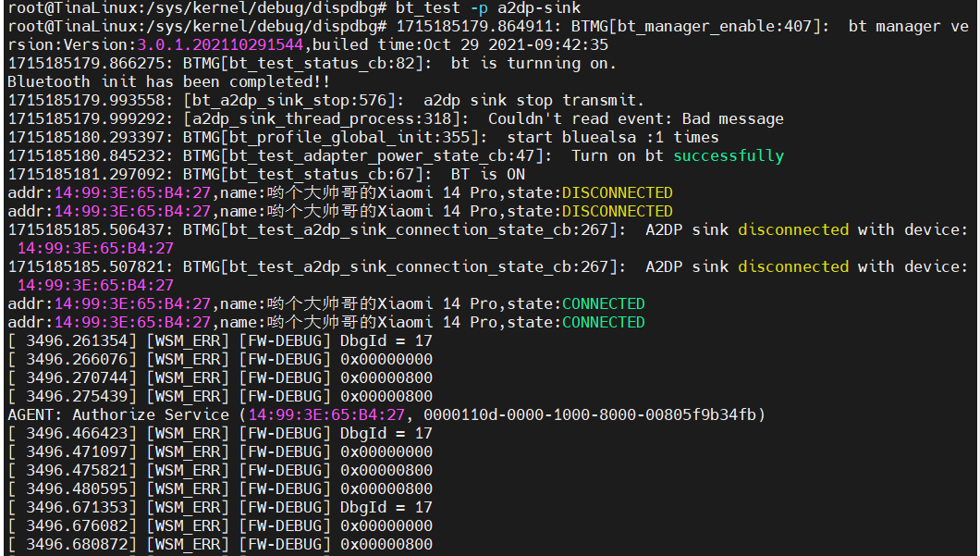Click the UUID 0000110d-0000-1000-8000-00805f9b34fb
980x556 pixels.
(x=590, y=414)
